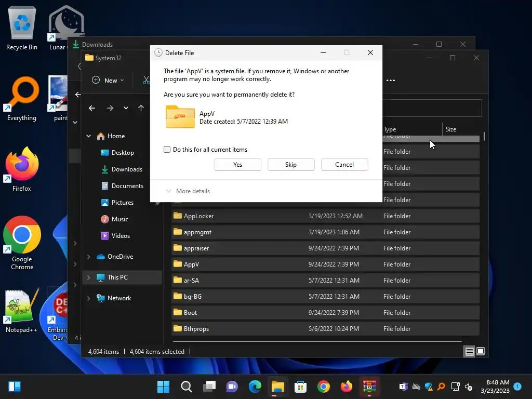Expand navigation chevron in Downloads window
Viewport: 532px width, 399px height.
75,123
